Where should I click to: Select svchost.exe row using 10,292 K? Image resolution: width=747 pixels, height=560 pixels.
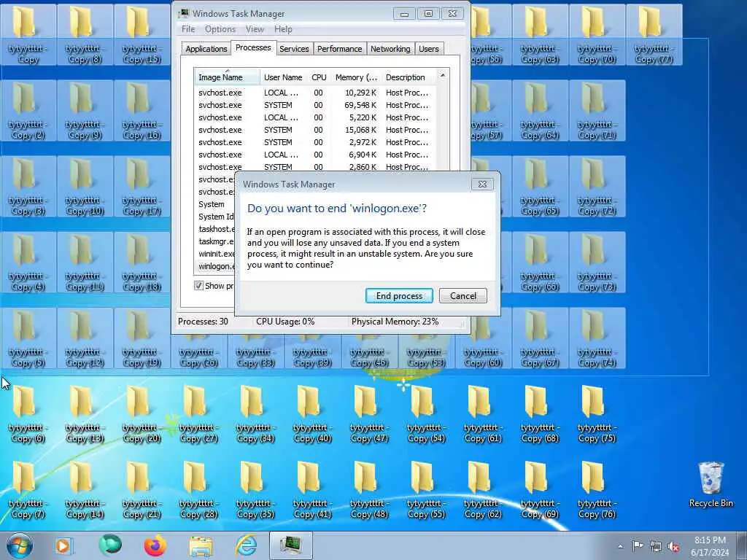click(314, 93)
